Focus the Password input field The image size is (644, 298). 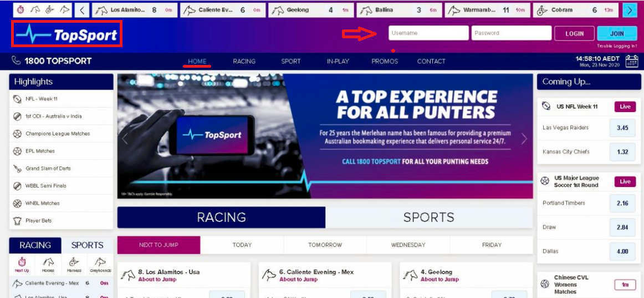(x=512, y=33)
